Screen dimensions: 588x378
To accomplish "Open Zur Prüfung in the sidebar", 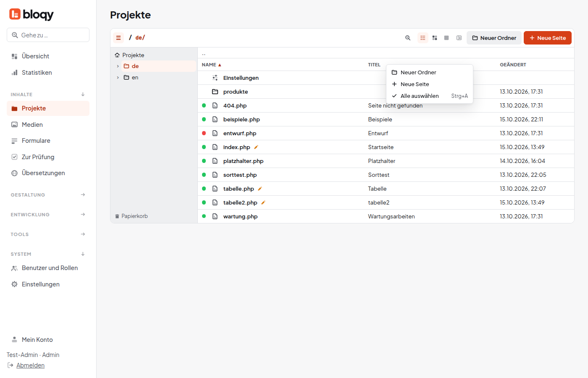I will click(x=48, y=157).
